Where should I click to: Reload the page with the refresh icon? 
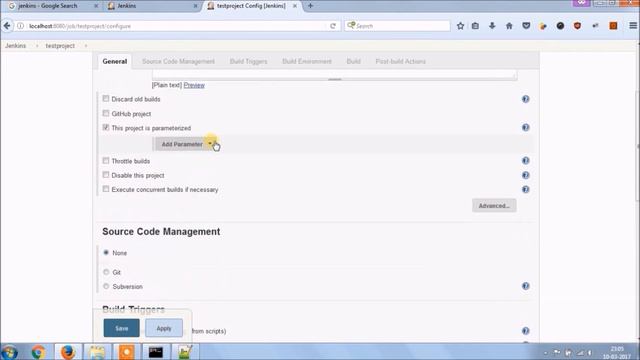333,26
